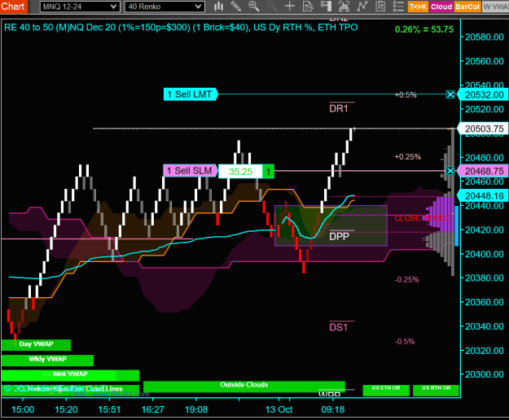Open the data box icon
The width and height of the screenshot is (509, 420).
(x=308, y=7)
